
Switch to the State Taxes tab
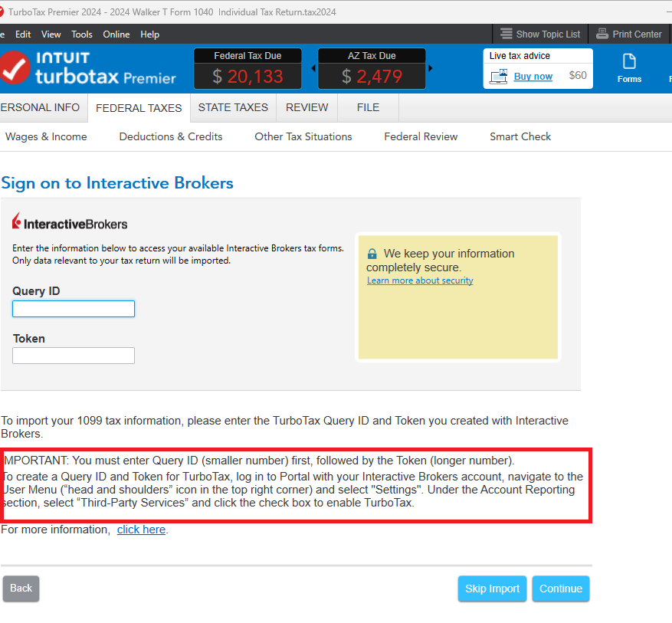point(233,107)
